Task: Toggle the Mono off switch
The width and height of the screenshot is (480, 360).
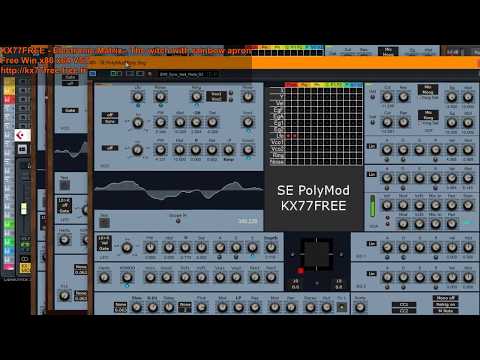Action: pos(445,298)
